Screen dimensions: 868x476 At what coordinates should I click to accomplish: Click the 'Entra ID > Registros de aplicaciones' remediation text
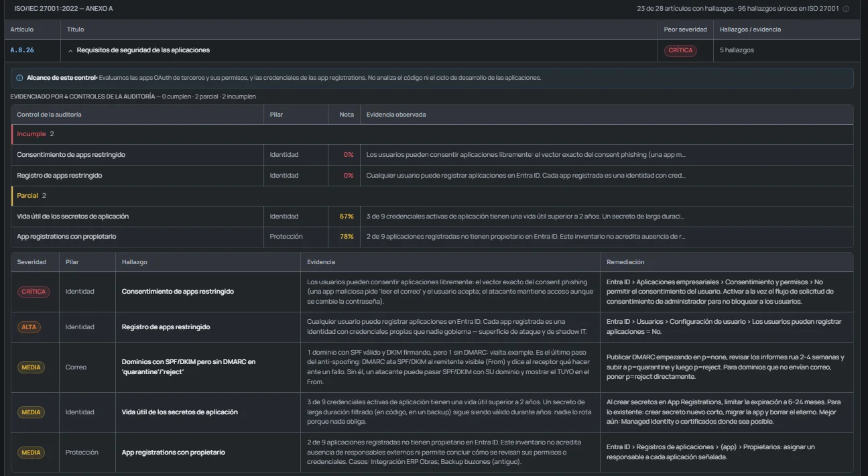pos(710,452)
